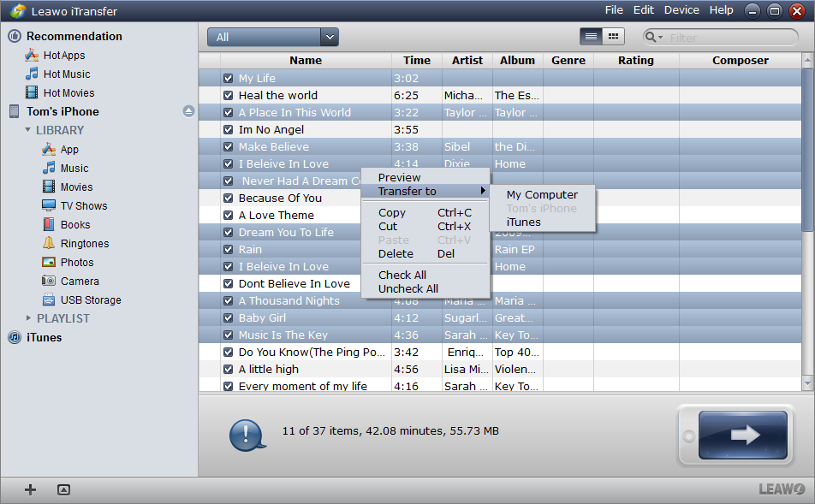Uncheck A Place In This World checkbox
815x504 pixels.
[229, 113]
